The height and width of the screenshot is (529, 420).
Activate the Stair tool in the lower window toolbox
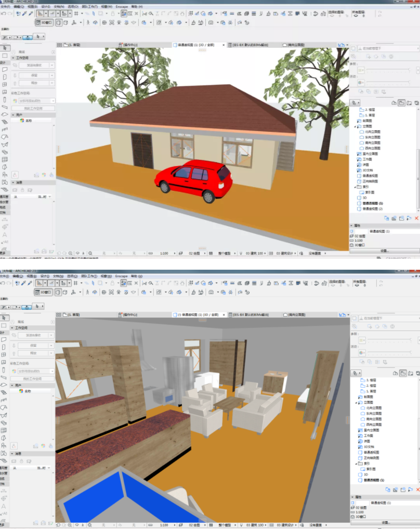pyautogui.click(x=4, y=392)
